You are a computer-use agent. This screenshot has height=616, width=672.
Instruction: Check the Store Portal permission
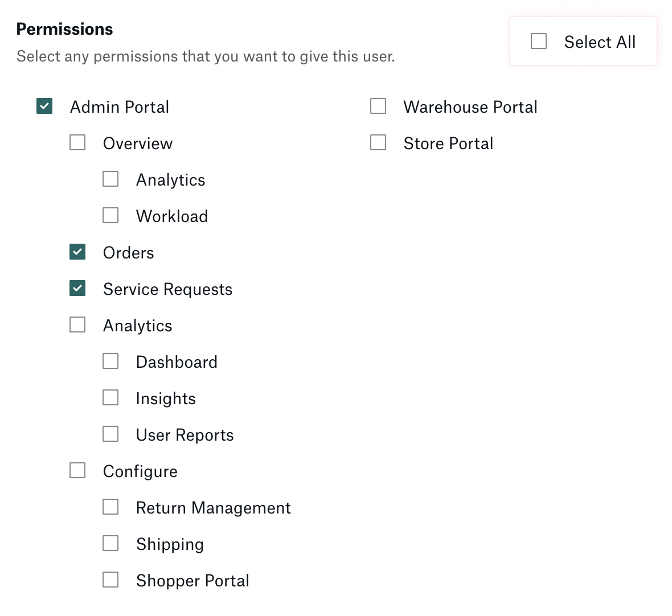tap(378, 142)
